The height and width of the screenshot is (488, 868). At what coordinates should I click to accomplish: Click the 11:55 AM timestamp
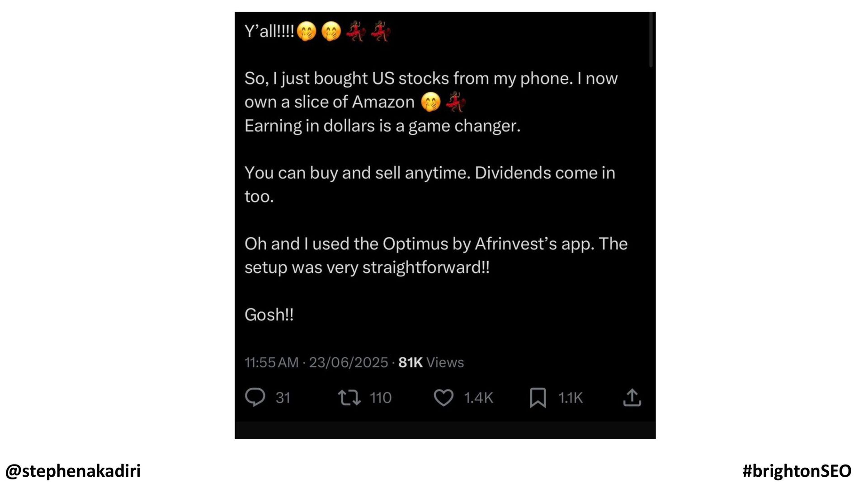pyautogui.click(x=271, y=362)
